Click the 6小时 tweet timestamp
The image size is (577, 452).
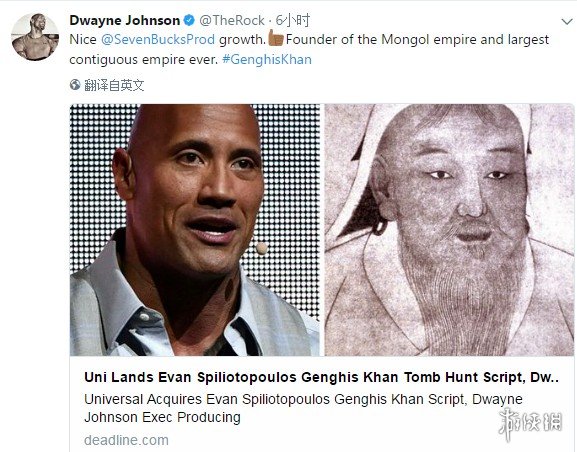click(x=293, y=20)
